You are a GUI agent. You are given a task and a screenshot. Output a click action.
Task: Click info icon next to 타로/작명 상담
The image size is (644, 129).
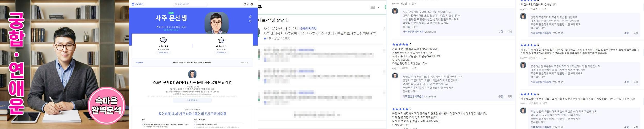287,20
